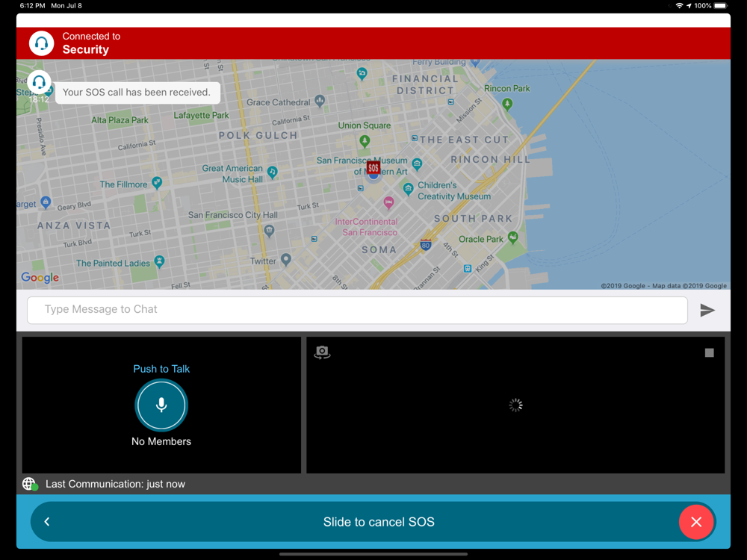
Task: Tap the InterContinental San Francisco hotel pin
Action: tap(388, 203)
